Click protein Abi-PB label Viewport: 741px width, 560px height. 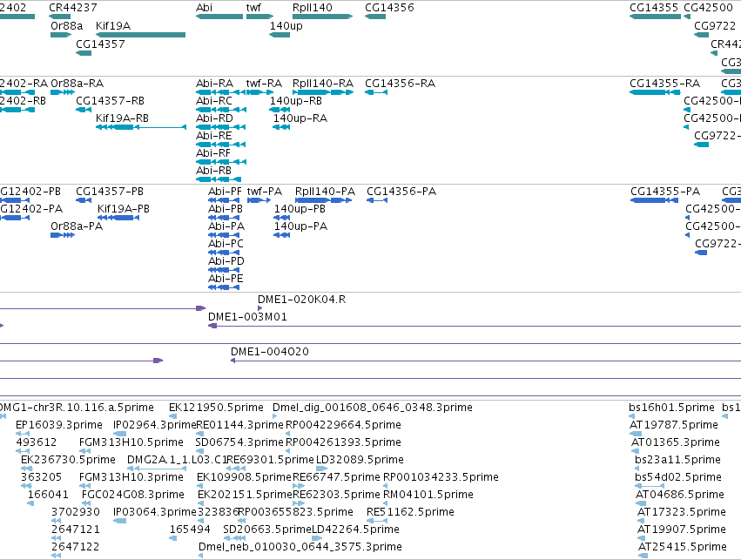coord(226,209)
